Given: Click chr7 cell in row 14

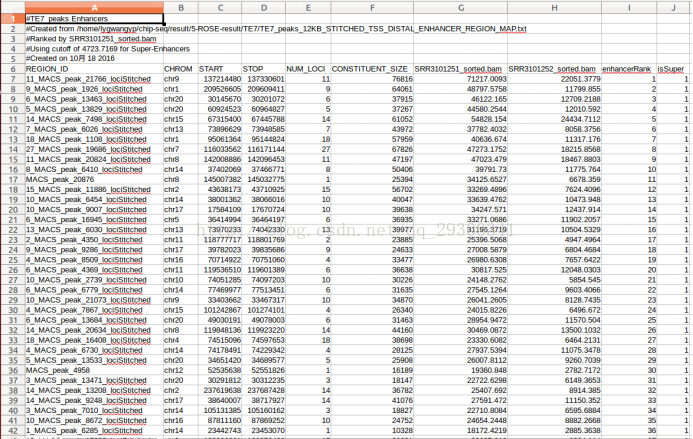Looking at the screenshot, I should [x=181, y=149].
